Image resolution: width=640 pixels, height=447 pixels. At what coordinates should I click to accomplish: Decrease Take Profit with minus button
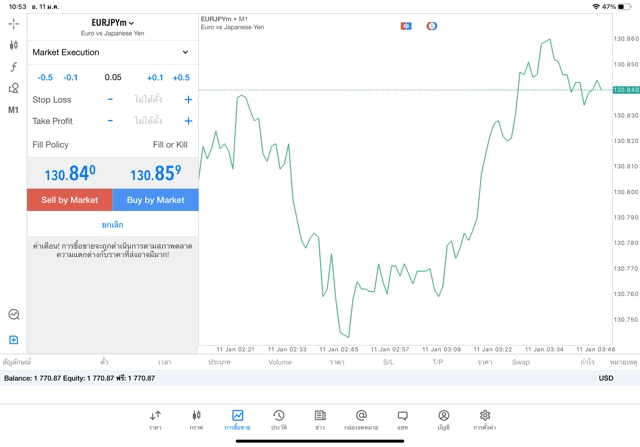coord(110,121)
